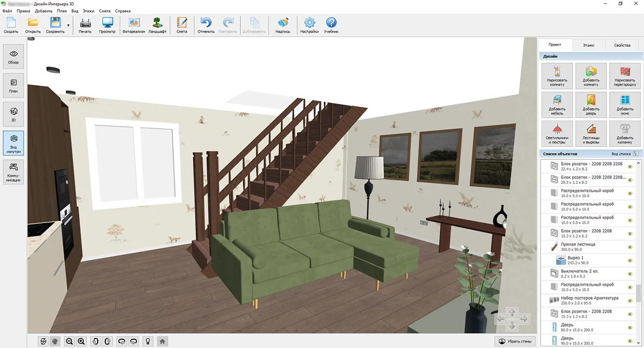This screenshot has width=644, height=348.
Task: Open the Фотореализм render tool
Action: [134, 25]
